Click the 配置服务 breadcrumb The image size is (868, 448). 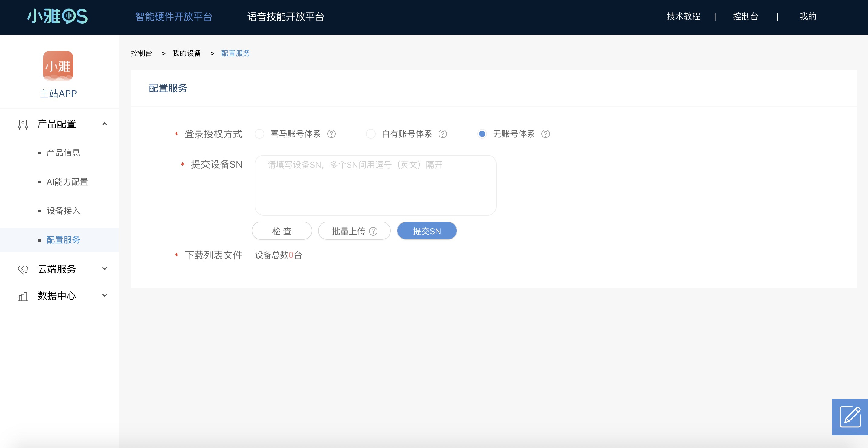[236, 53]
